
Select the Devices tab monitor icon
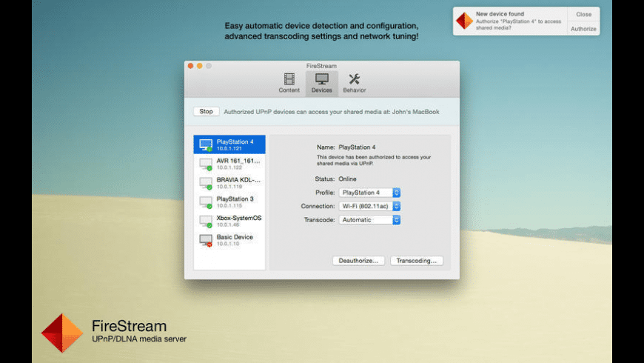tap(321, 79)
